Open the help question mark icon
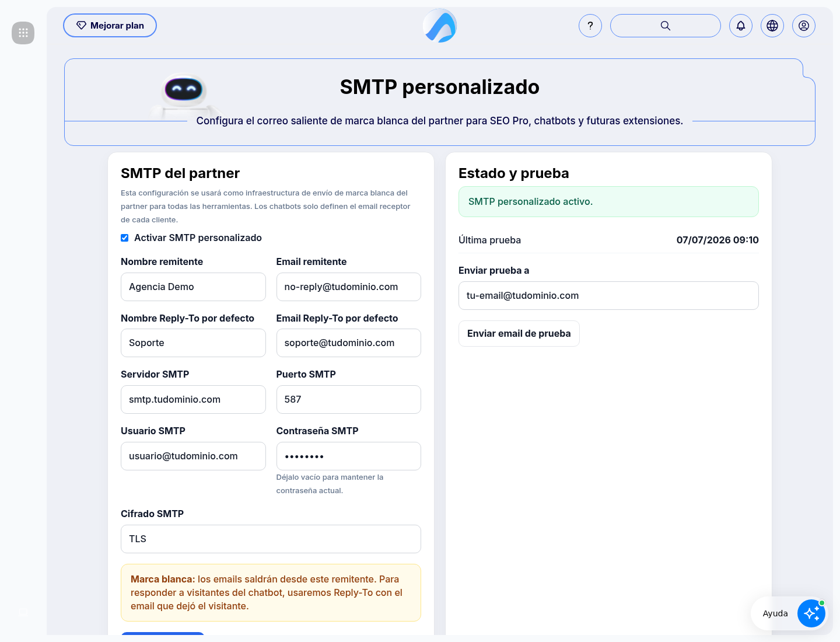 pyautogui.click(x=590, y=26)
